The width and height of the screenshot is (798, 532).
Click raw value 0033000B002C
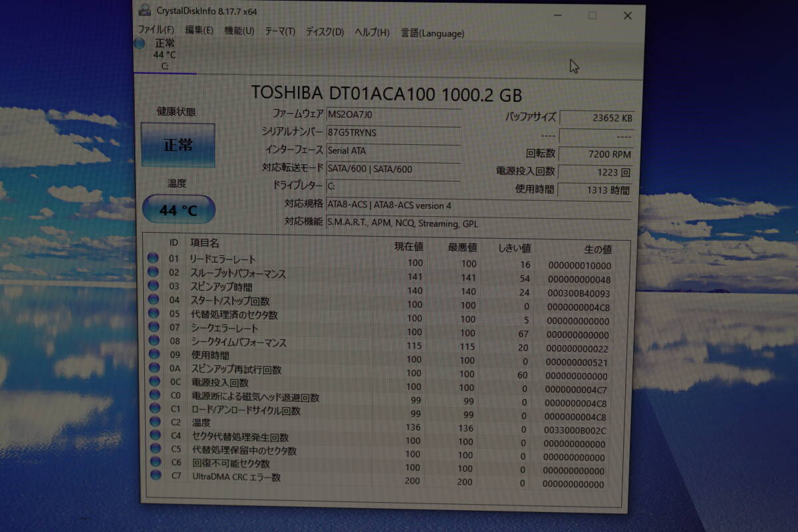575,431
